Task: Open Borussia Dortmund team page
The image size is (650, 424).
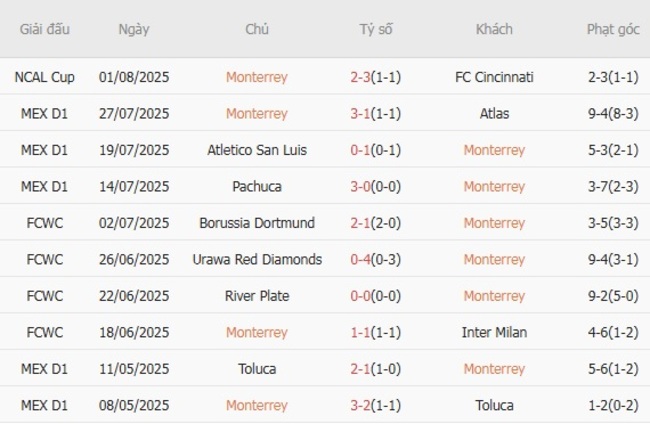Action: point(257,223)
